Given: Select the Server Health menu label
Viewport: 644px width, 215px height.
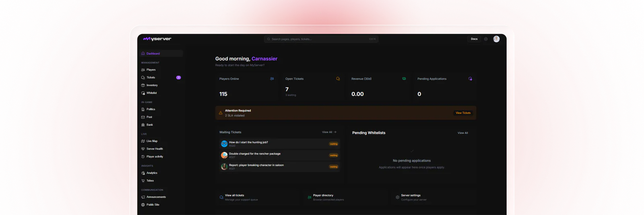Looking at the screenshot, I should [x=155, y=149].
